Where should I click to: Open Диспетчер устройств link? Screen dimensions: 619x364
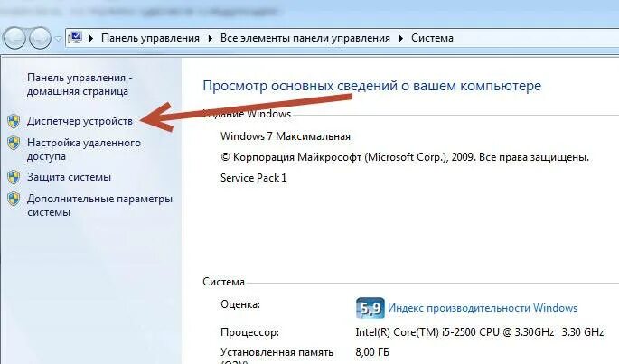tap(80, 121)
